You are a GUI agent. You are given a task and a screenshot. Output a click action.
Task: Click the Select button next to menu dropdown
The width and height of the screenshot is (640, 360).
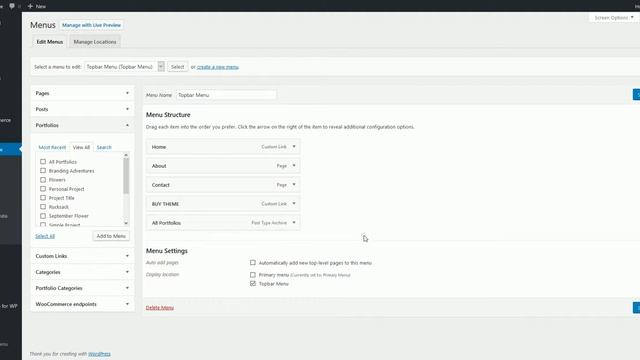point(177,67)
